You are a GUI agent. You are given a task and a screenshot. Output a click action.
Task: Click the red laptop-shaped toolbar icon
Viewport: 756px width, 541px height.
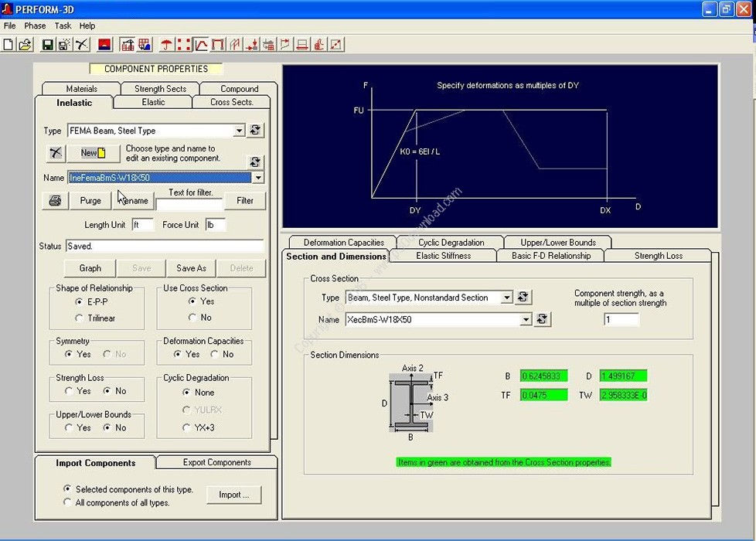click(x=302, y=45)
